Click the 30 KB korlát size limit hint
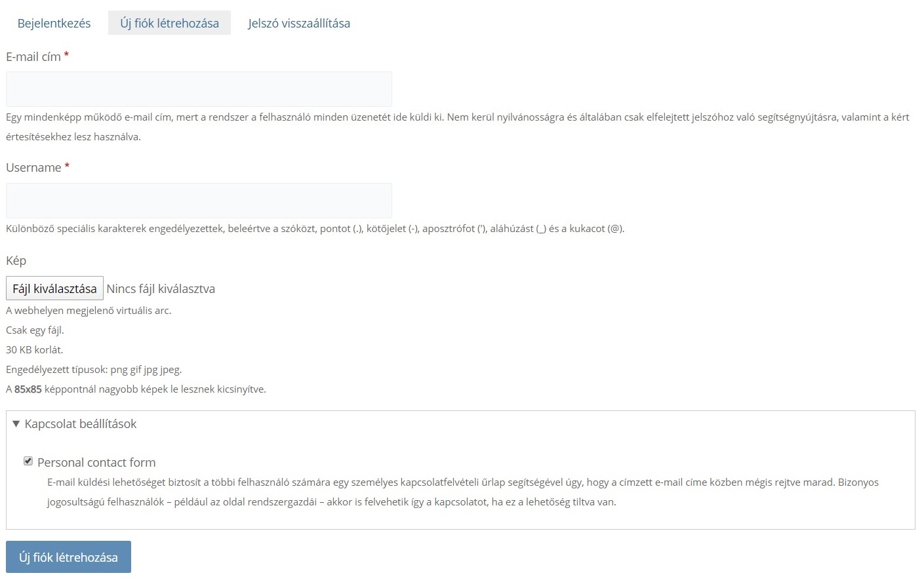This screenshot has width=924, height=588. point(35,350)
